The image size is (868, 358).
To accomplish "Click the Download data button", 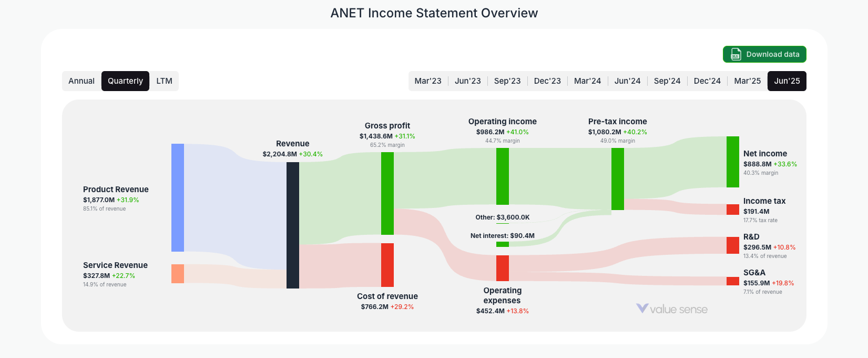I will [x=764, y=54].
